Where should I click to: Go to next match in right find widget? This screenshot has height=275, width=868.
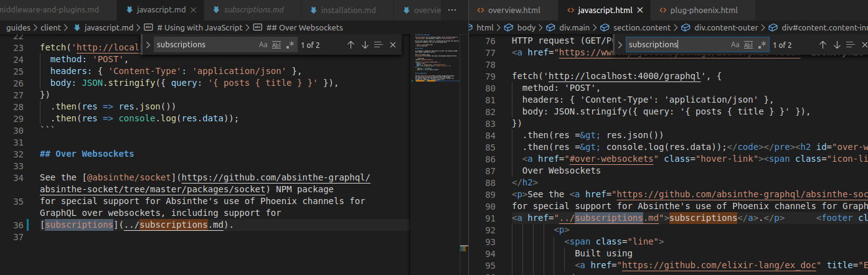click(x=837, y=45)
